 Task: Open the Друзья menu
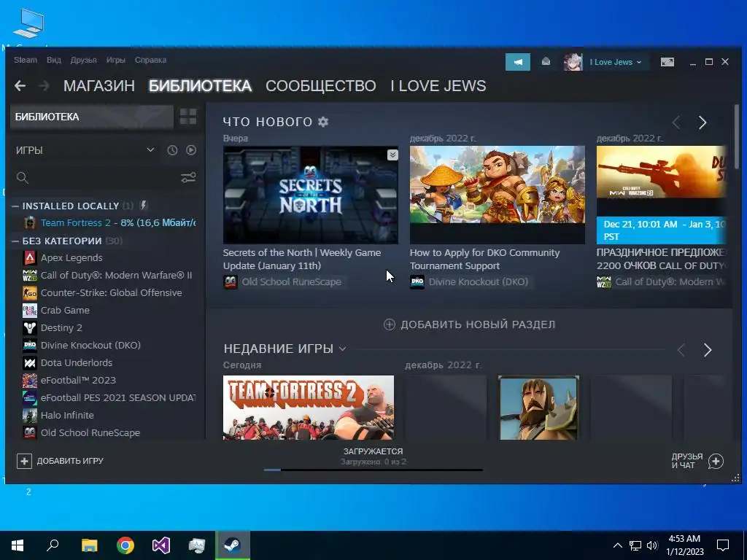pos(83,60)
